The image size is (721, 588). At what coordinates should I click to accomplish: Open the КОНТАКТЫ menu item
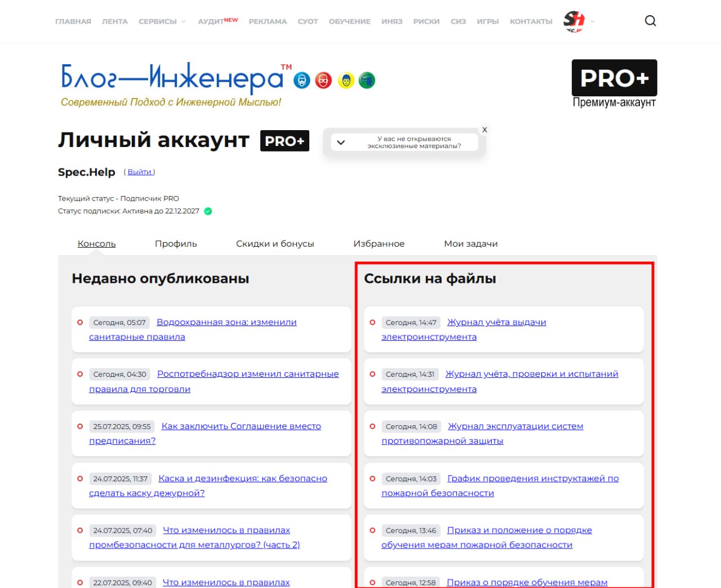[531, 21]
